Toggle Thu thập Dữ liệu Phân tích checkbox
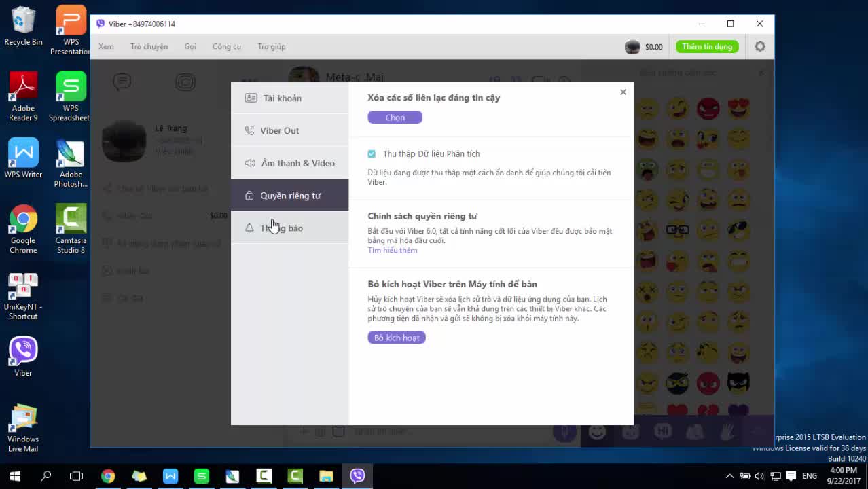The image size is (868, 489). 372,153
